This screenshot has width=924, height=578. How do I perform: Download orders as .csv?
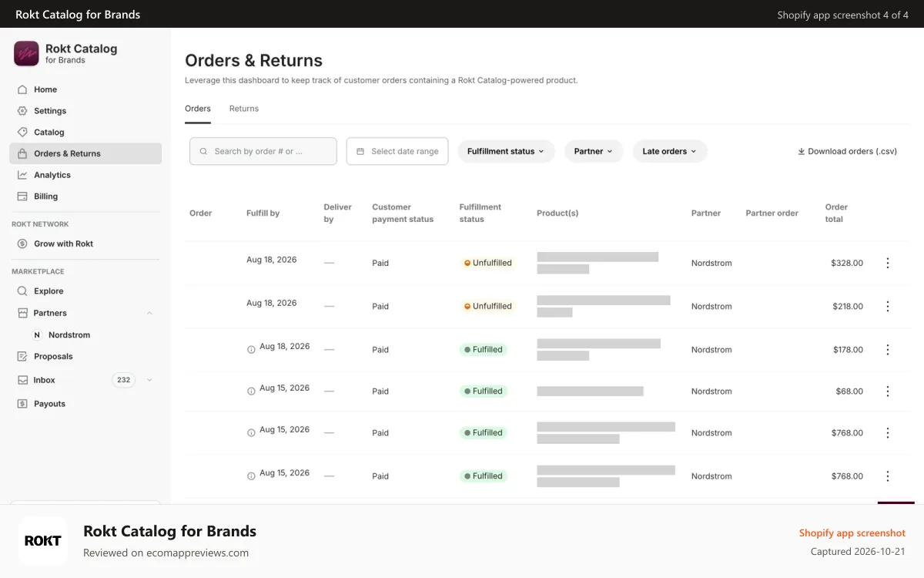click(x=847, y=152)
